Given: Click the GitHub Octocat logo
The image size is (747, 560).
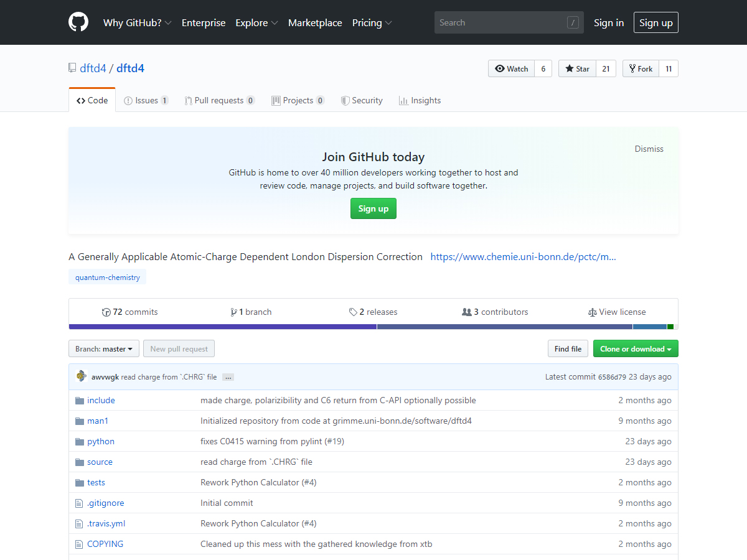Looking at the screenshot, I should 78,22.
